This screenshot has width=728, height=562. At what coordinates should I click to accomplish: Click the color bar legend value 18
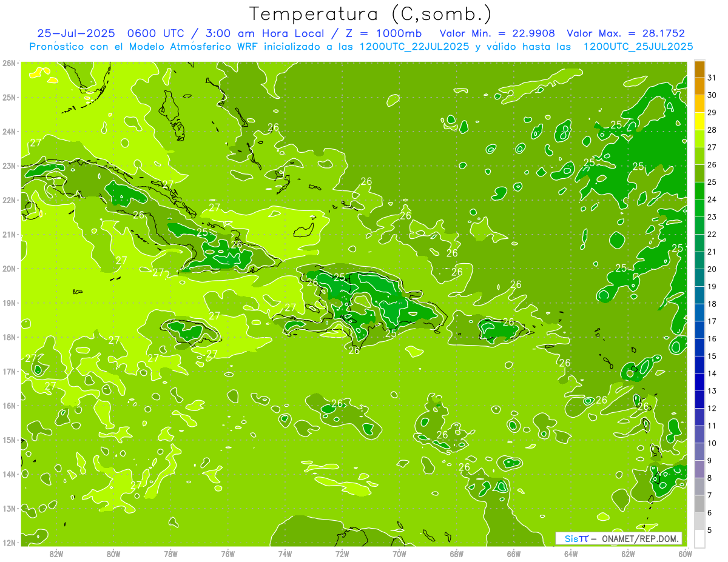712,304
